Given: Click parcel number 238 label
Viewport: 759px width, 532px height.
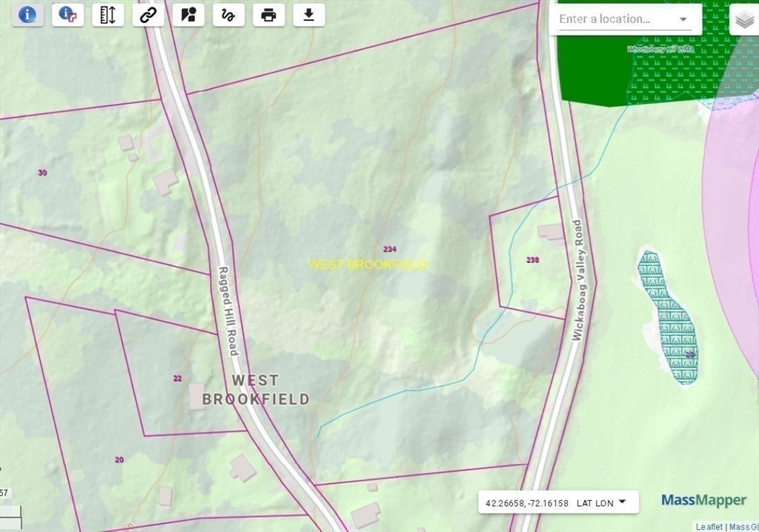Looking at the screenshot, I should [532, 260].
